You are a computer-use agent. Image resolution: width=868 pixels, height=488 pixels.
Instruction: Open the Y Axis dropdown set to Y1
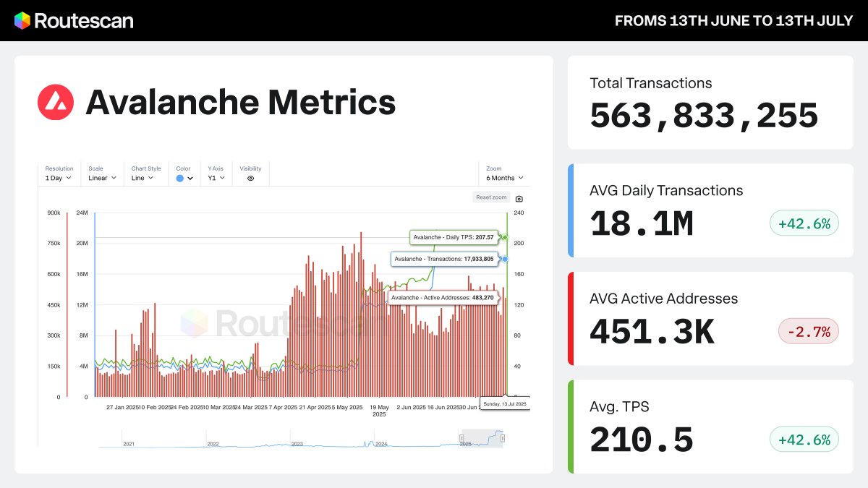point(216,178)
